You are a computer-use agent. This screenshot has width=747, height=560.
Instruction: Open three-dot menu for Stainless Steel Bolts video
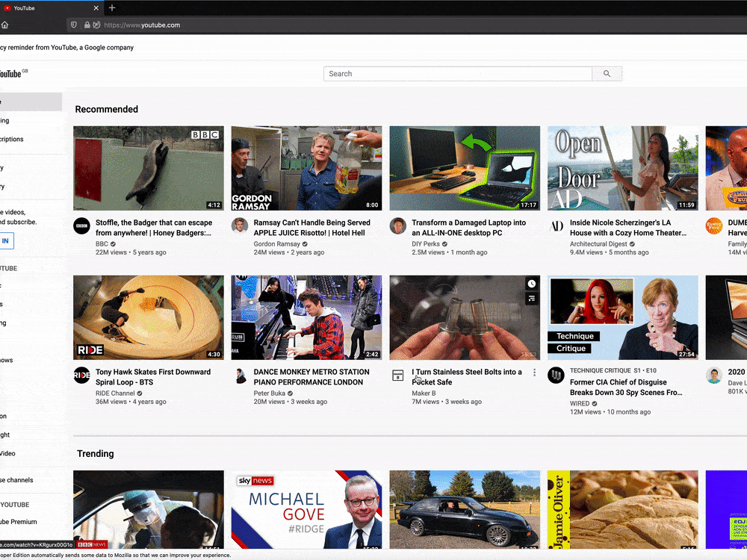click(x=535, y=373)
